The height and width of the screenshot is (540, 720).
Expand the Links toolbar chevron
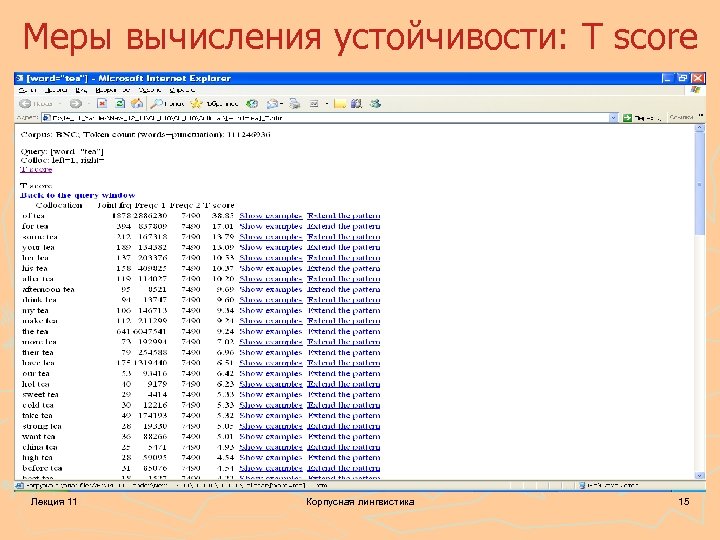coord(701,116)
